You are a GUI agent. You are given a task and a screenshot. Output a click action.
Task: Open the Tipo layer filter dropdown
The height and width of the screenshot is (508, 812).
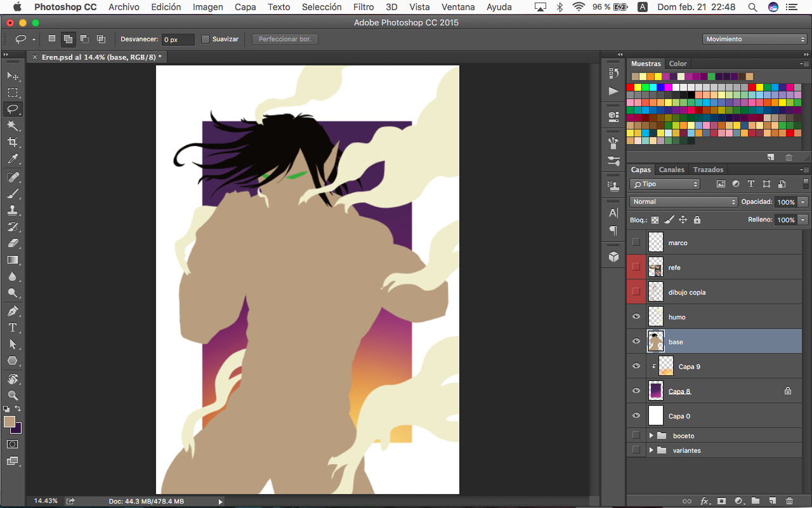pyautogui.click(x=665, y=184)
